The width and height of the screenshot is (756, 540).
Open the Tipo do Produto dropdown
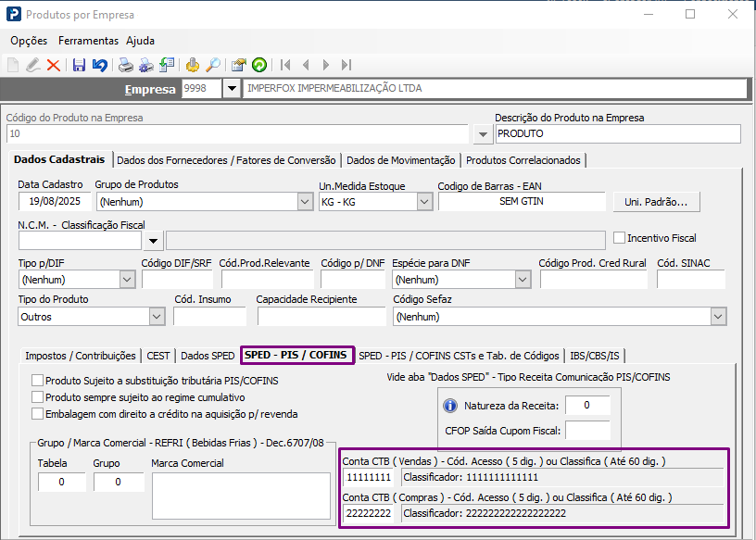point(156,317)
